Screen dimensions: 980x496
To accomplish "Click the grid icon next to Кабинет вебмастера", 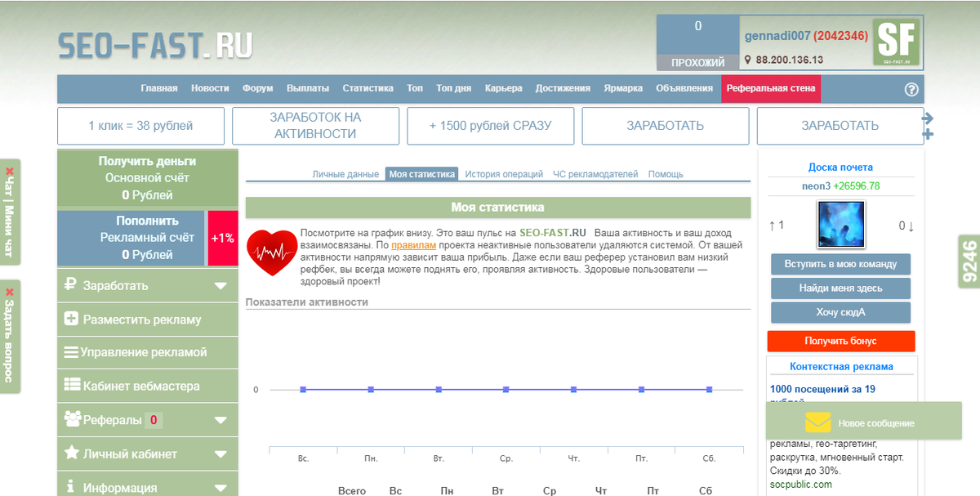I will click(x=71, y=386).
